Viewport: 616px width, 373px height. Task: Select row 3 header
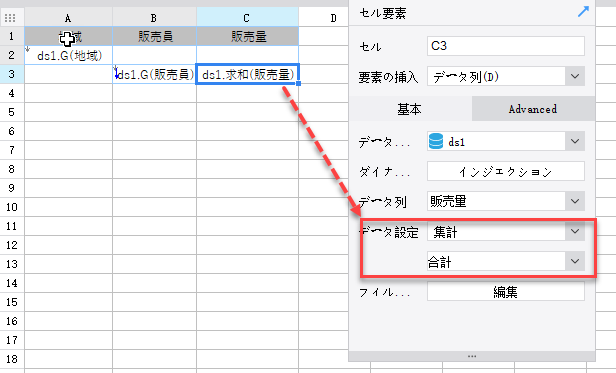(12, 74)
